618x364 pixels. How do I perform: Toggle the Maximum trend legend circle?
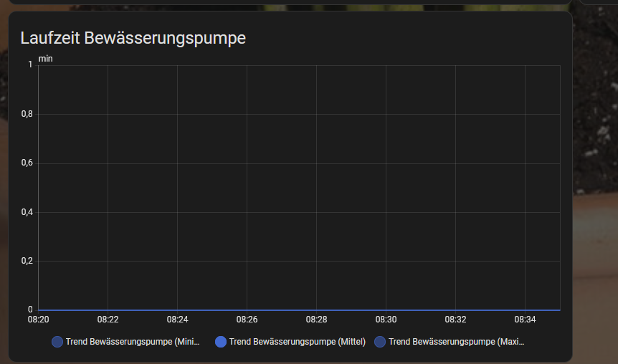380,342
